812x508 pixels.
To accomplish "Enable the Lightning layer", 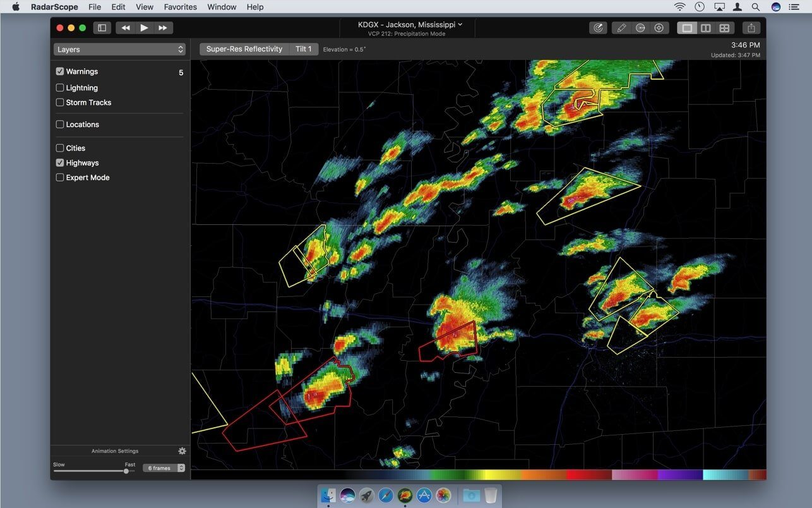I will [x=60, y=87].
